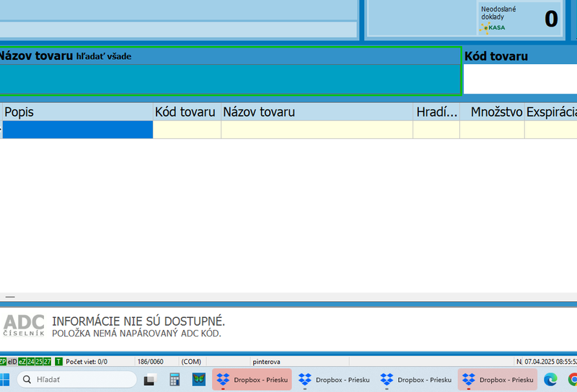Launch the Calculator from the taskbar
The image size is (577, 392).
pos(175,379)
